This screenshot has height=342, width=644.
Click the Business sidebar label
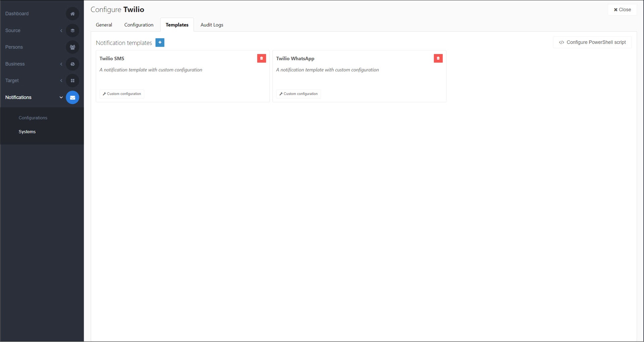coord(15,64)
